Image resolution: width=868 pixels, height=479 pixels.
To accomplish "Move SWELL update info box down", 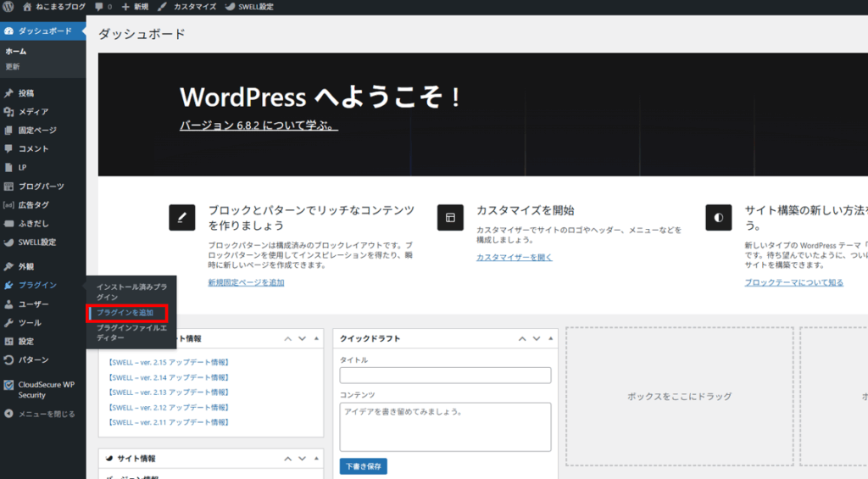I will click(x=303, y=338).
